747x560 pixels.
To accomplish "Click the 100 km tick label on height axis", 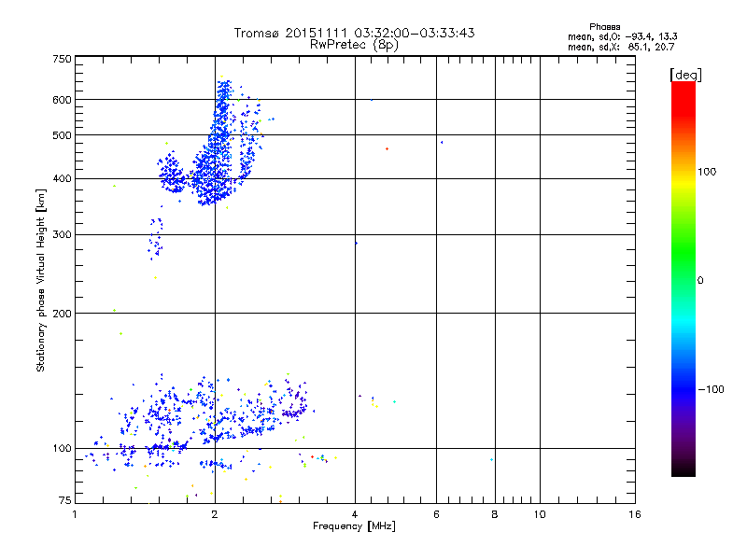I will [62, 449].
